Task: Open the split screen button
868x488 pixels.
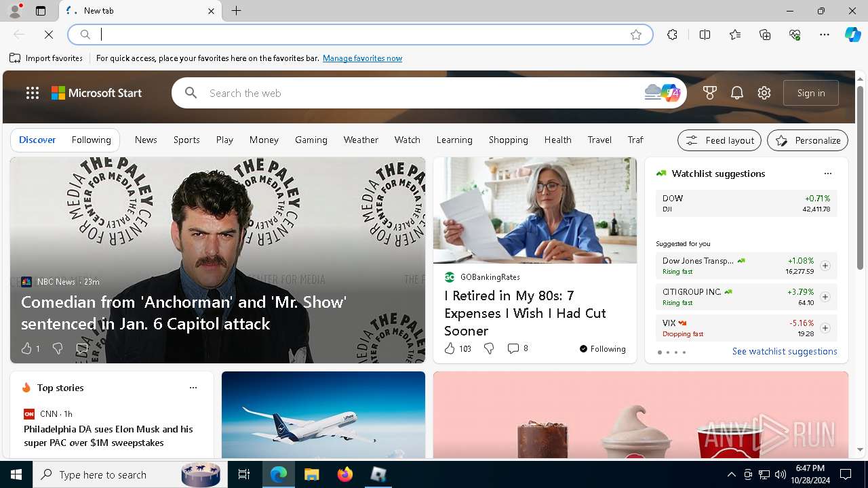Action: (705, 35)
